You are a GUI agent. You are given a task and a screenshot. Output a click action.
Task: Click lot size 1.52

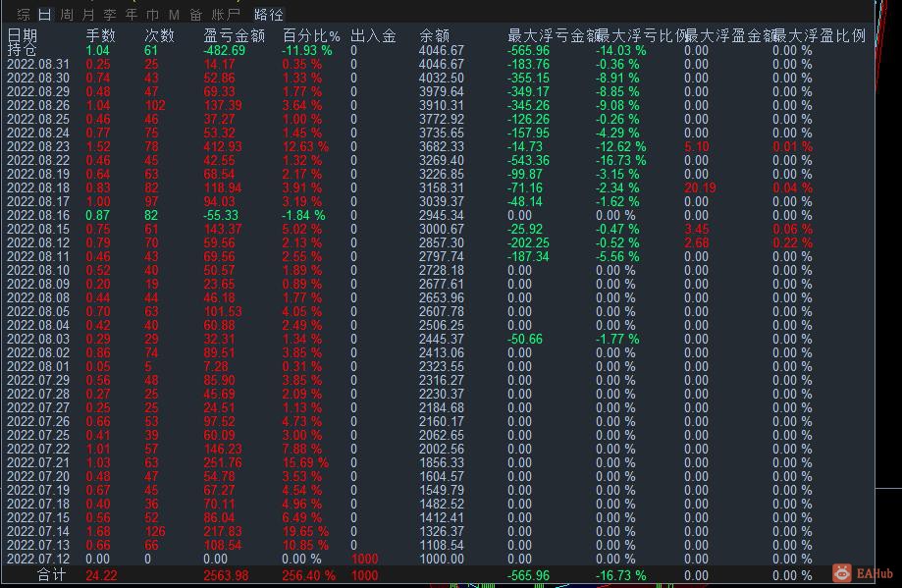pyautogui.click(x=98, y=146)
